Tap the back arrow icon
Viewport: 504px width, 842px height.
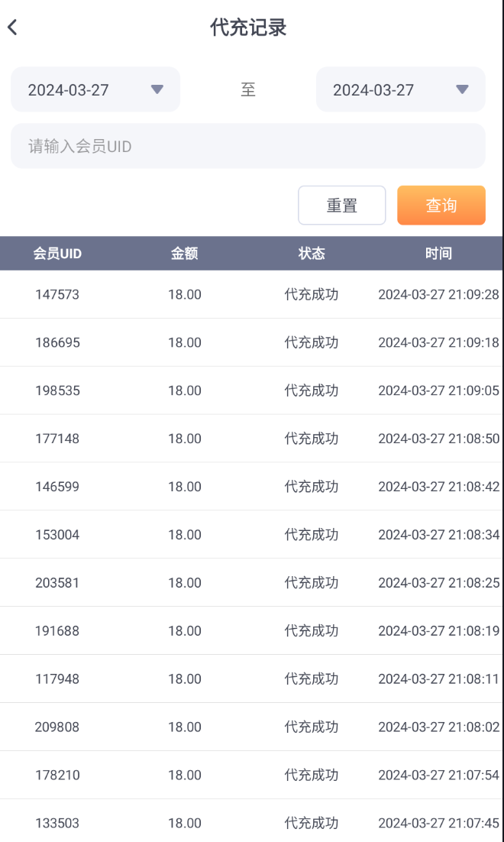pos(13,28)
